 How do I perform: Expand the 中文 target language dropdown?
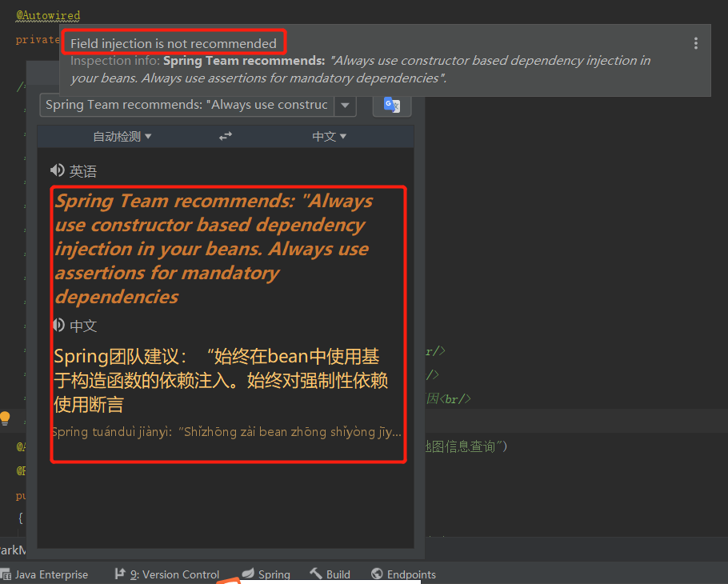pos(329,136)
